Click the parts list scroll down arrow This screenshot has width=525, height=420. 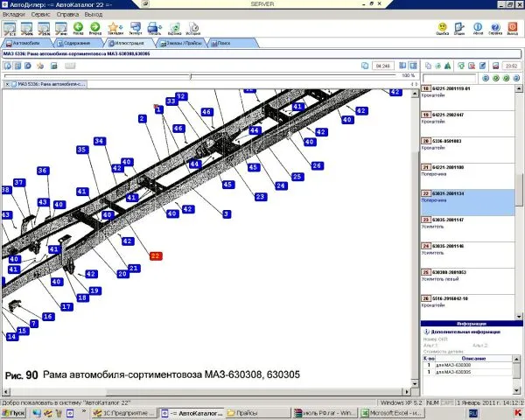click(x=519, y=317)
